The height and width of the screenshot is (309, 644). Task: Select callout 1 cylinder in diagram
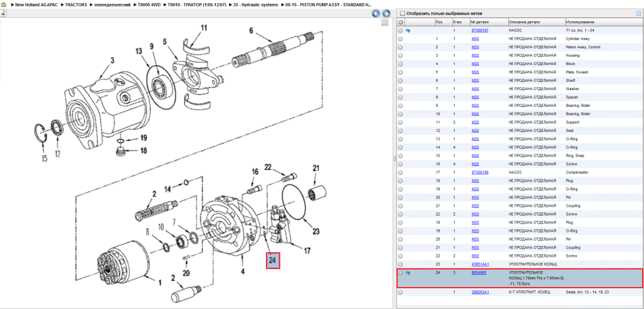click(159, 282)
